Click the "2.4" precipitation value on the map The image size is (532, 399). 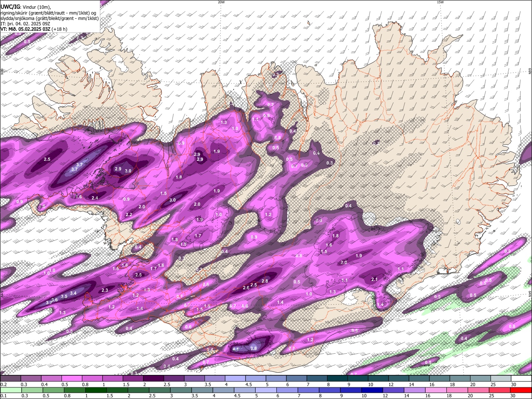coord(95,198)
